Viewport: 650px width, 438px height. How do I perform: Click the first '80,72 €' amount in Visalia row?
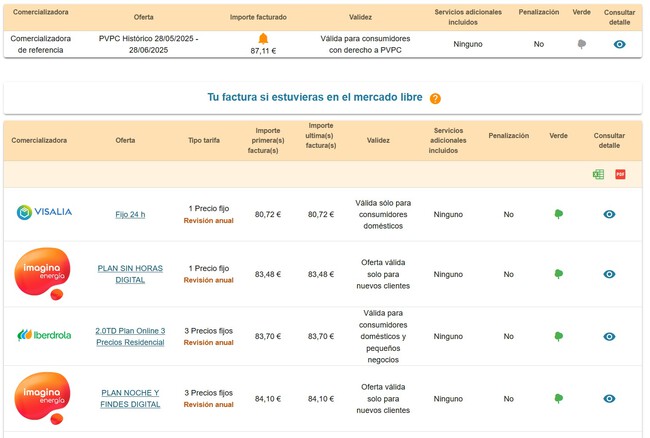[268, 215]
